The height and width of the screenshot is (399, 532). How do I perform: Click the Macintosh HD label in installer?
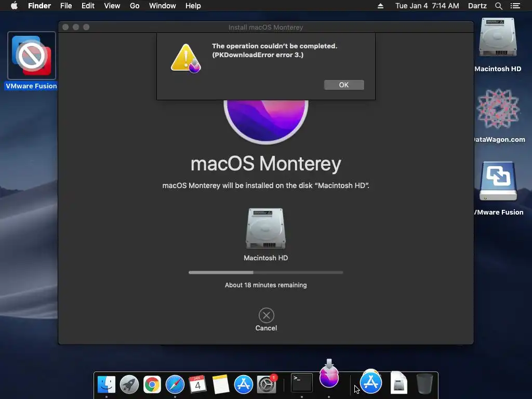(x=265, y=258)
